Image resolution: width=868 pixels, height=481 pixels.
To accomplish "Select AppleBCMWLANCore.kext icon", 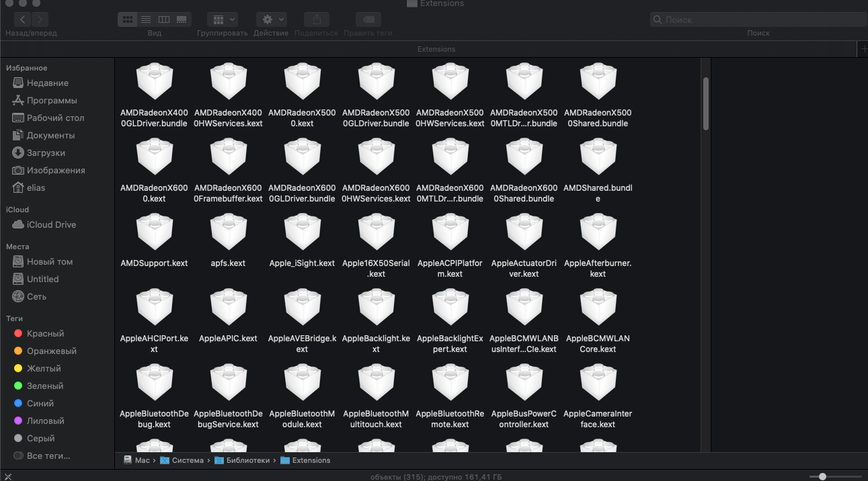I will [598, 308].
